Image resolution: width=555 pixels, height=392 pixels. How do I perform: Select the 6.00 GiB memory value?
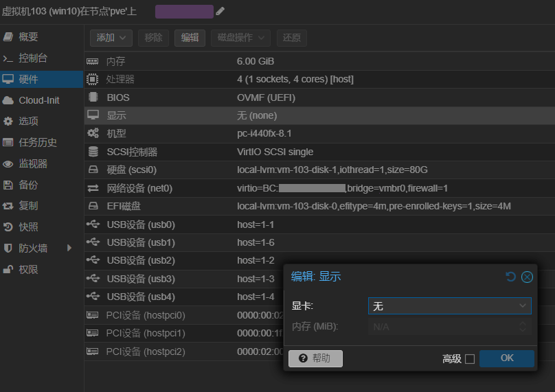(256, 62)
